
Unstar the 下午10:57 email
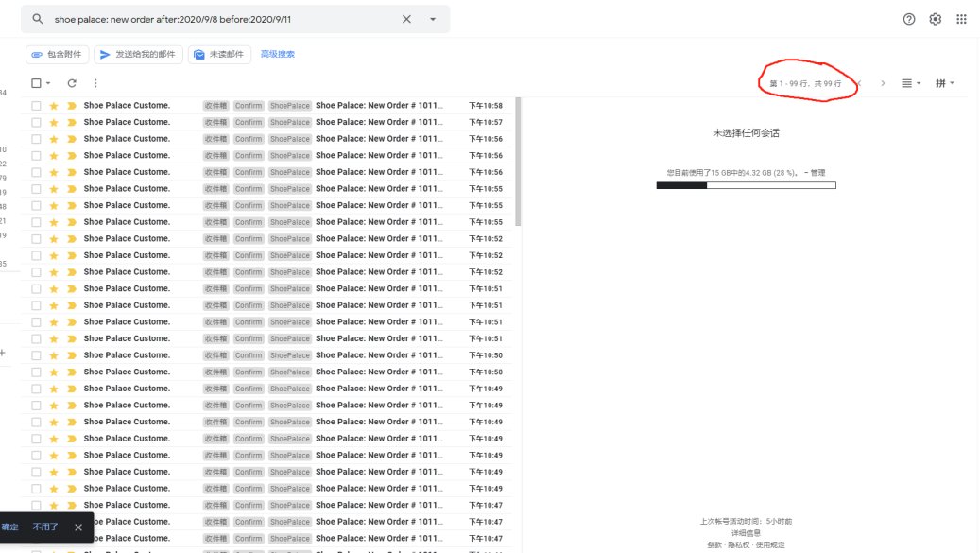54,123
